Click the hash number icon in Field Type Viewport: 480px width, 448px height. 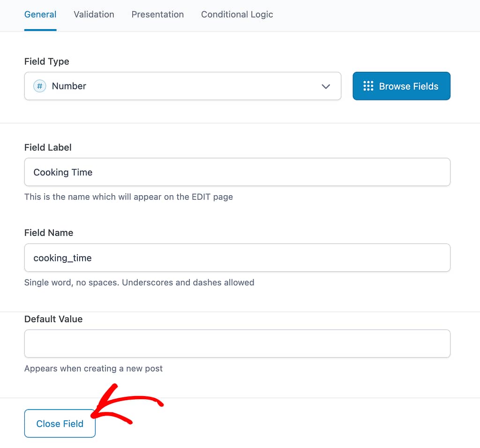point(39,86)
